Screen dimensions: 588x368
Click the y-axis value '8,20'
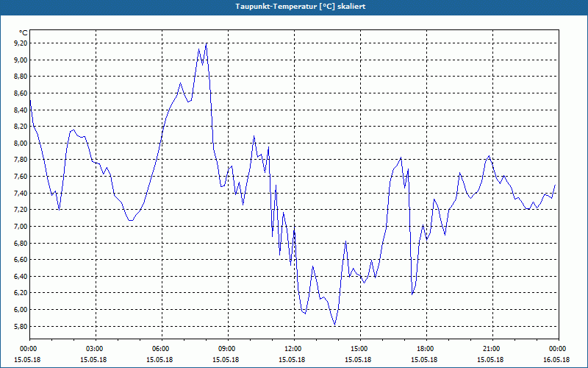coord(21,126)
